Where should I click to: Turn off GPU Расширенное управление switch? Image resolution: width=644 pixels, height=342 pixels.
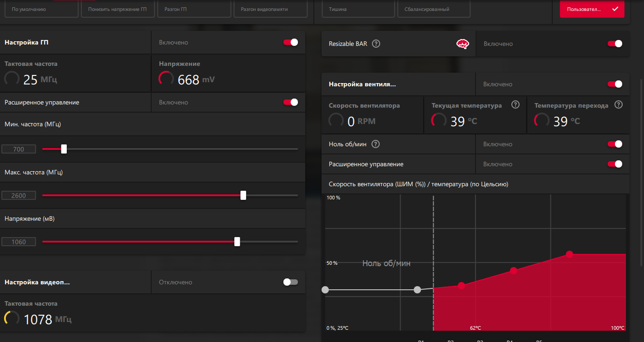pos(291,102)
